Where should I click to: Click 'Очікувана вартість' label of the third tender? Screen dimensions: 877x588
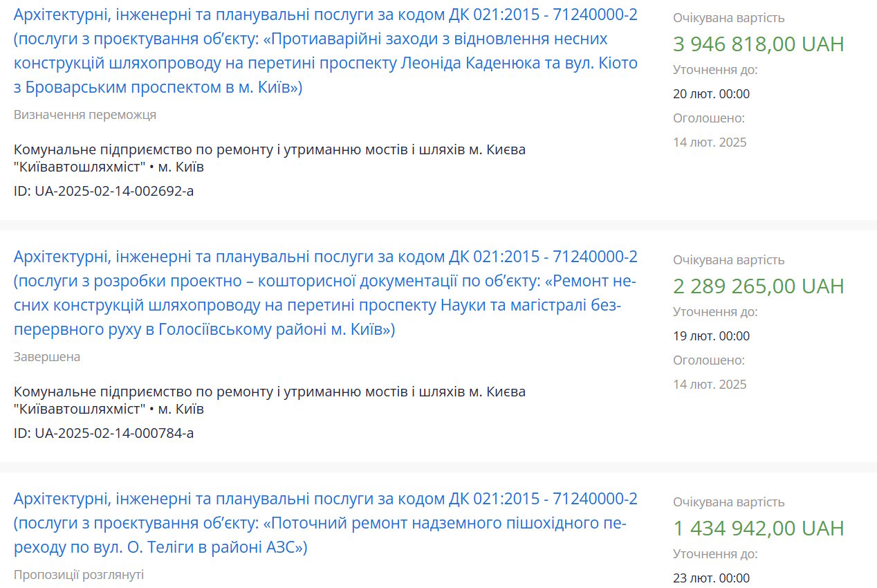tap(729, 502)
